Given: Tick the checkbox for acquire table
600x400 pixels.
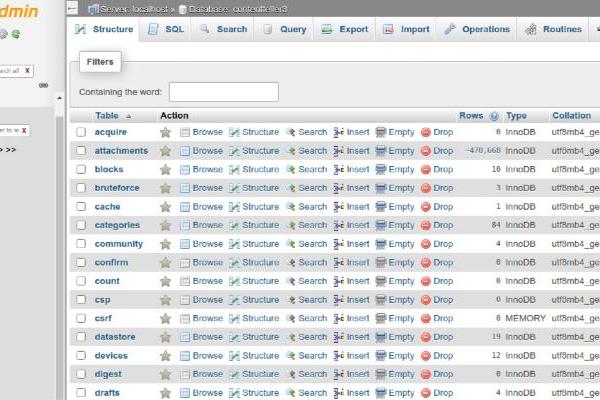Looking at the screenshot, I should tap(81, 132).
